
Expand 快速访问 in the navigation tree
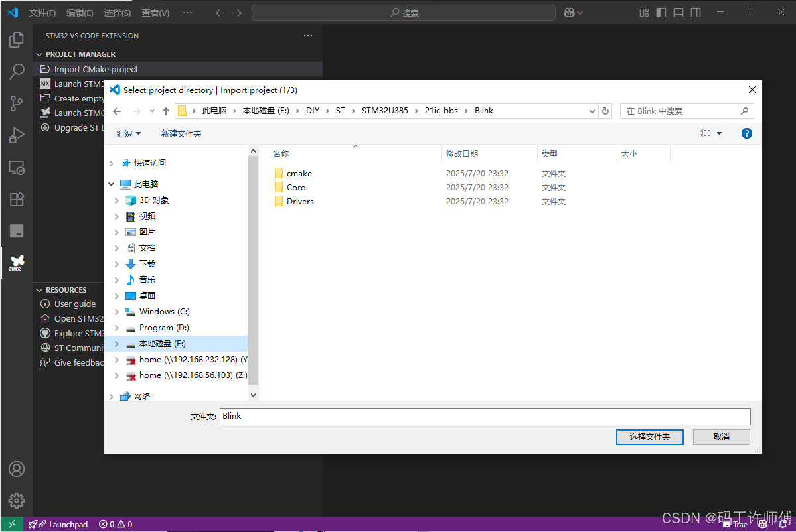(111, 163)
